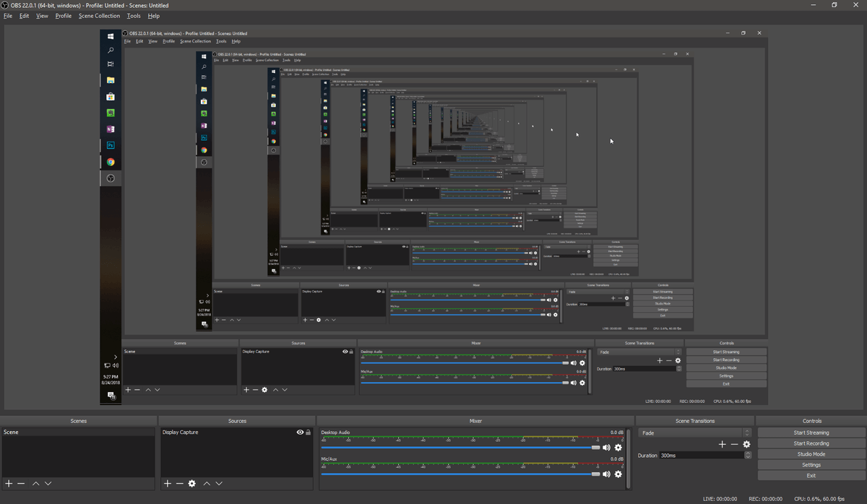Viewport: 867px width, 504px height.
Task: Open the Edit menu
Action: 25,16
